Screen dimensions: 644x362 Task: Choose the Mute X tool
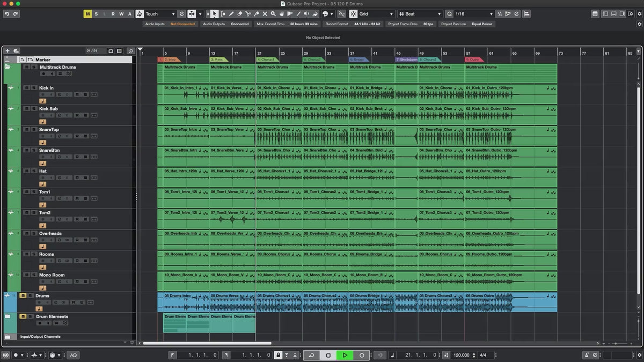click(265, 14)
